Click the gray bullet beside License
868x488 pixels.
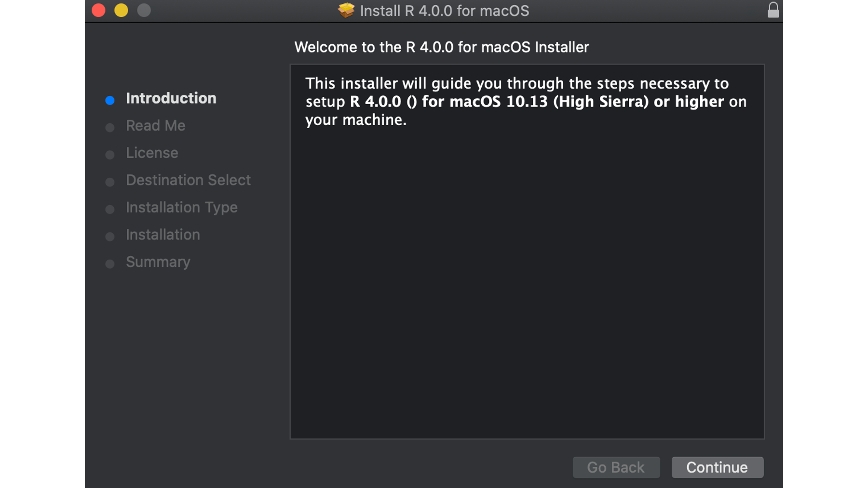coord(110,155)
